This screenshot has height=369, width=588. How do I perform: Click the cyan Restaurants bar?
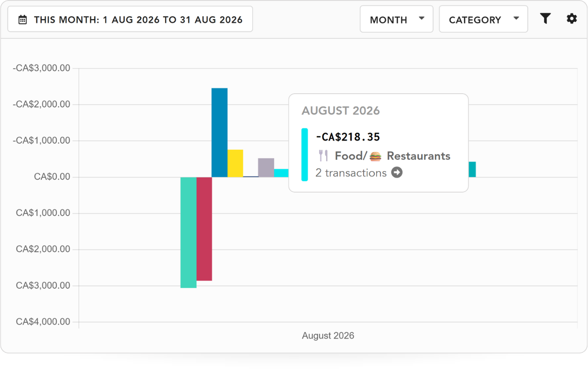tap(282, 173)
